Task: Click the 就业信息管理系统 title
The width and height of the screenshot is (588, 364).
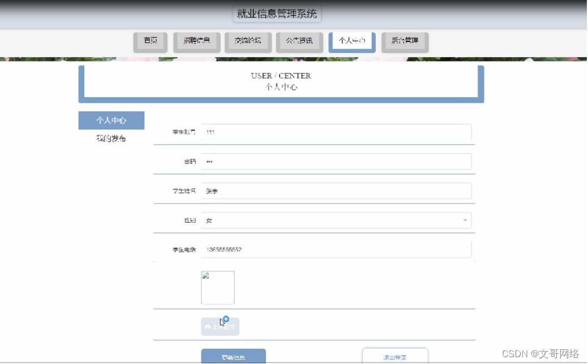Action: click(x=277, y=14)
